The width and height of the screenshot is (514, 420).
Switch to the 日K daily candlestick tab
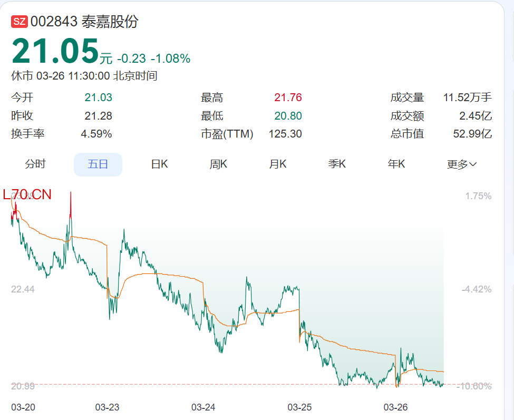159,164
